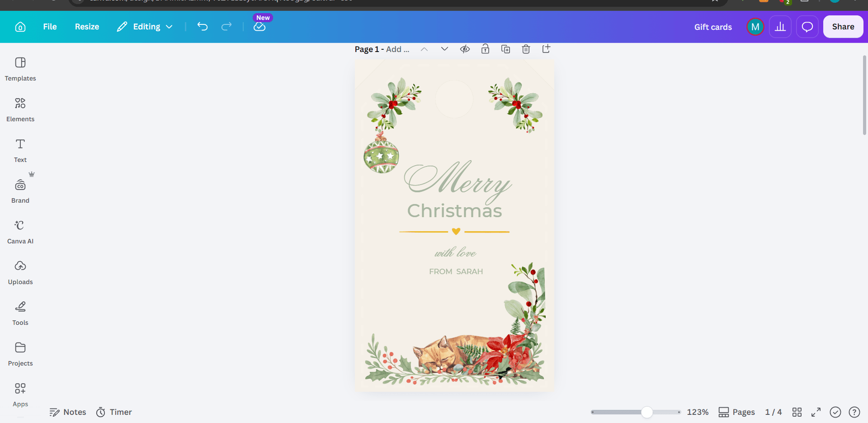868x423 pixels.
Task: Move page down with chevron arrow
Action: click(444, 49)
